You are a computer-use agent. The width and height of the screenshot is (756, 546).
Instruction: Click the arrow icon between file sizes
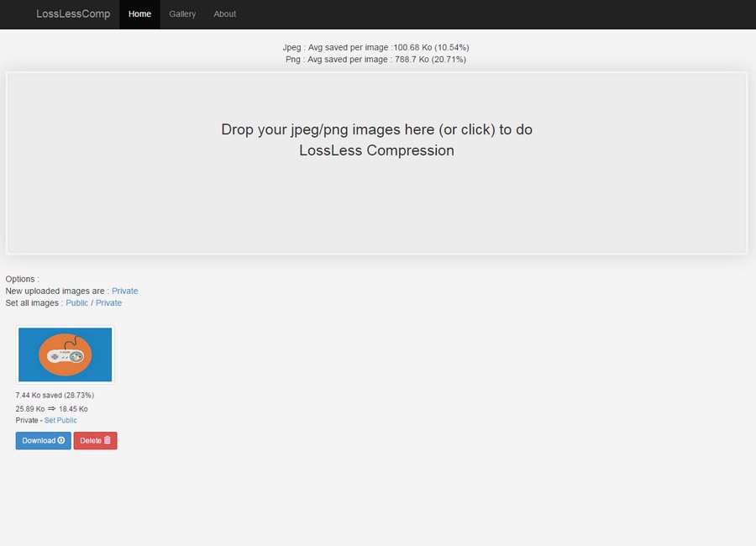[51, 409]
